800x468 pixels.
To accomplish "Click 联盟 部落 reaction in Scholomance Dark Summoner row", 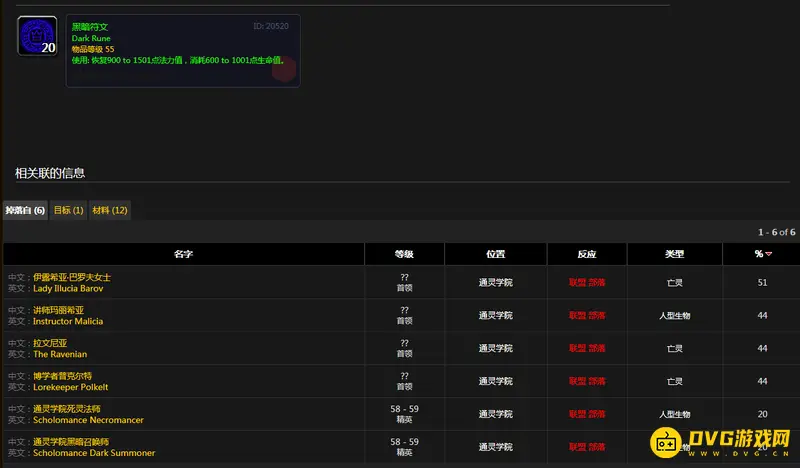I will tap(587, 447).
